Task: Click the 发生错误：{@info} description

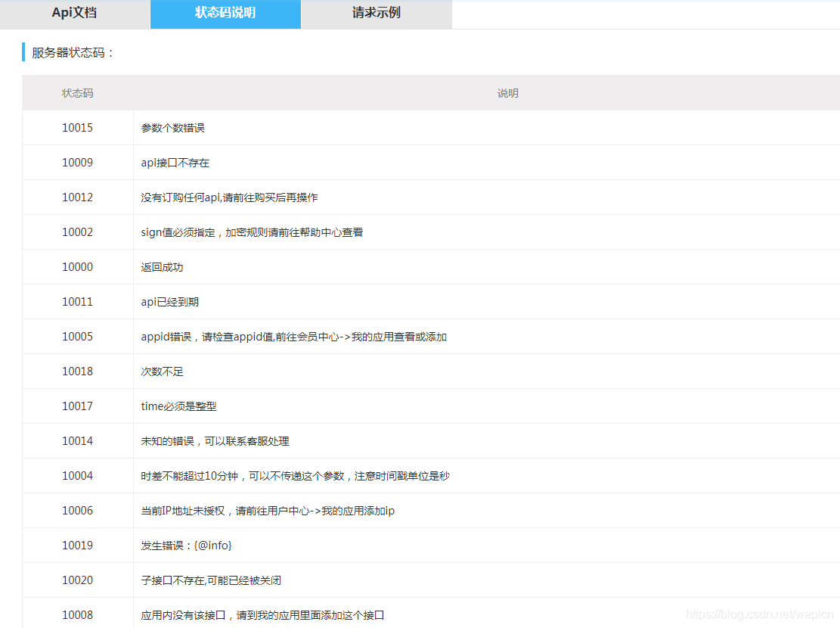Action: [x=187, y=546]
